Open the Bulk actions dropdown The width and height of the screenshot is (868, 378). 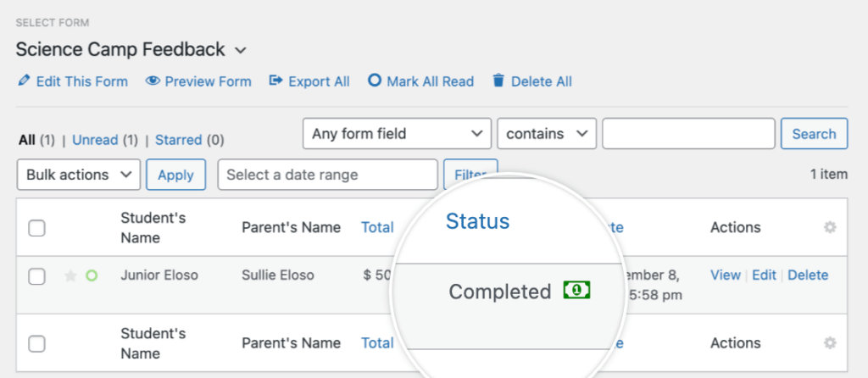79,175
